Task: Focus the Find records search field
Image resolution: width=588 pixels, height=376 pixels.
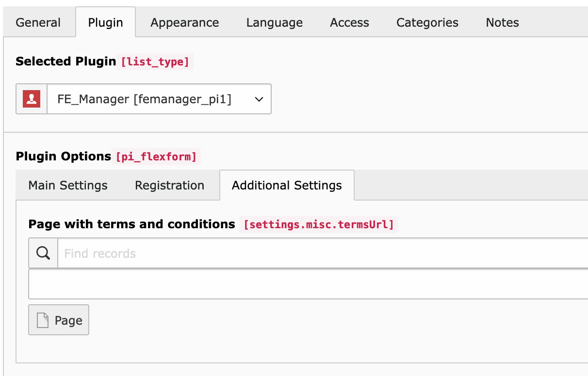Action: click(320, 253)
